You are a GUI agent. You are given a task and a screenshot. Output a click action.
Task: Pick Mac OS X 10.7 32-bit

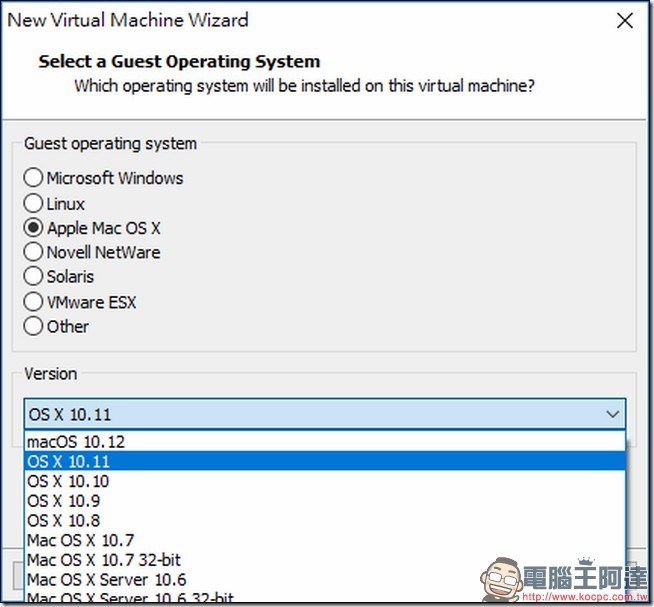325,560
